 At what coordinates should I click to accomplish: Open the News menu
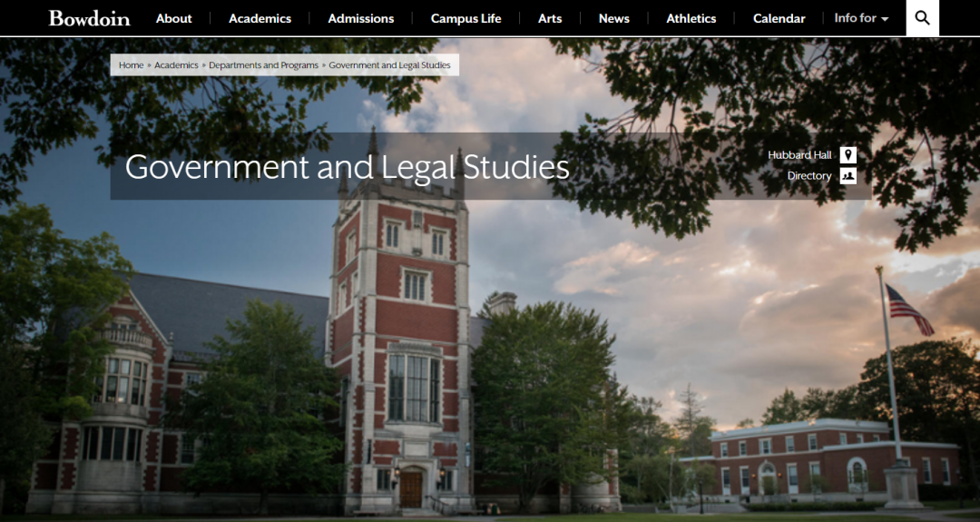(x=613, y=19)
